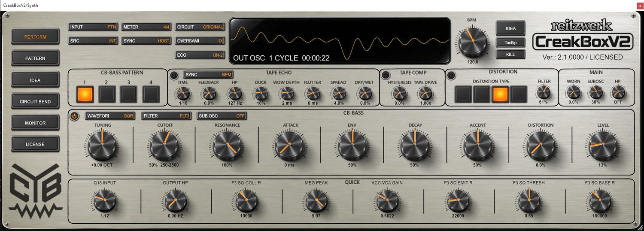Image resolution: width=644 pixels, height=231 pixels.
Task: Click the DUCK knob
Action: coord(260,93)
